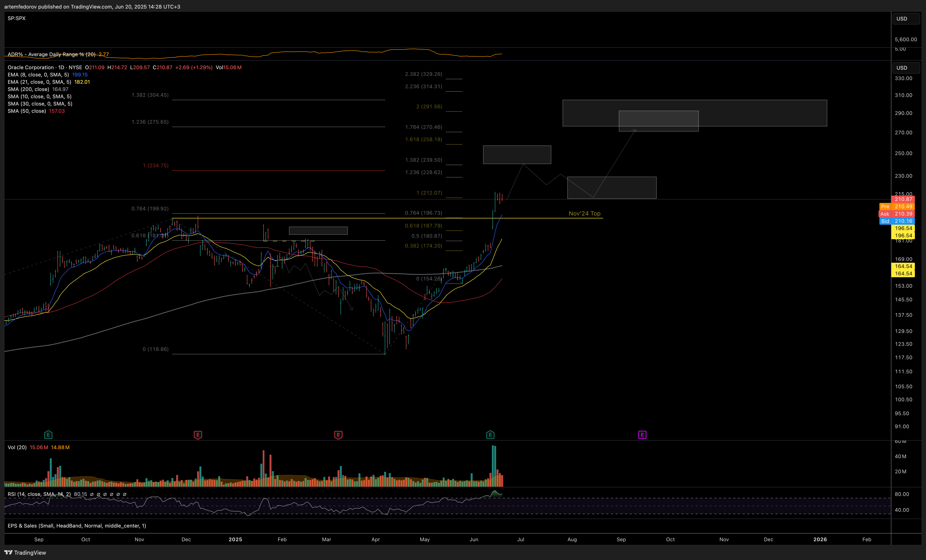Click the EMA 8 value 199.15
This screenshot has height=560, width=926.
coord(80,75)
